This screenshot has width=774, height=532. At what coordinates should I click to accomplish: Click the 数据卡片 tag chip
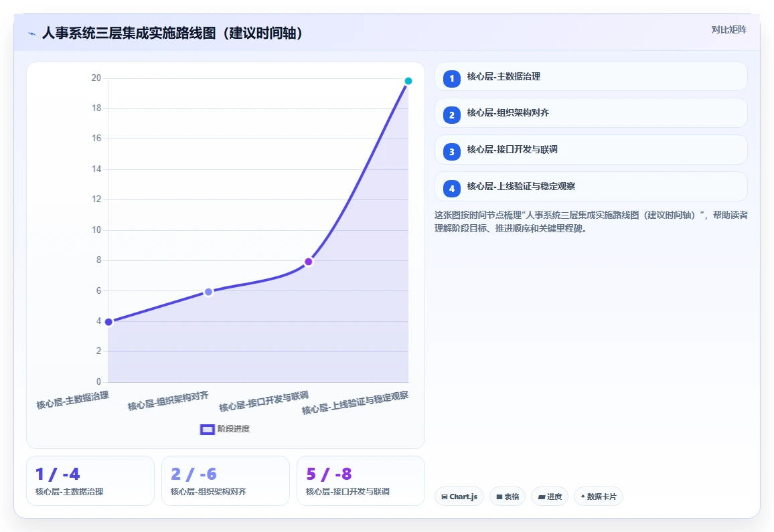pyautogui.click(x=599, y=497)
